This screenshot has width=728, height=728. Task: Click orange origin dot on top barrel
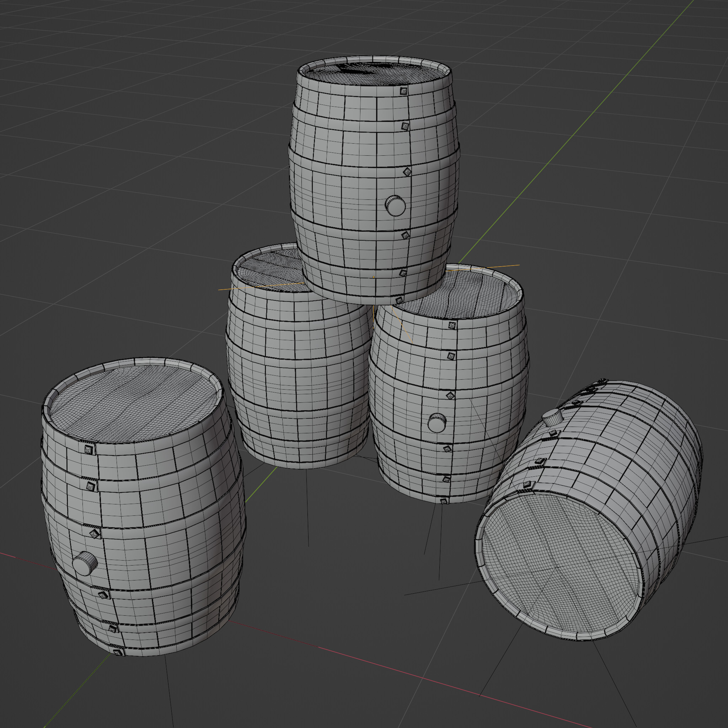point(374,277)
